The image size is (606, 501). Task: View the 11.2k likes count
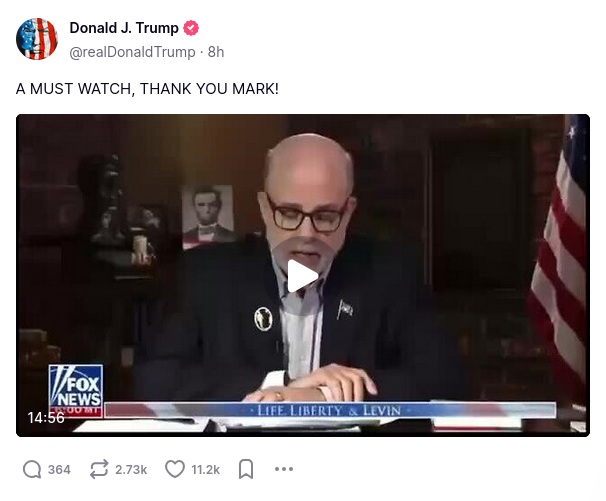point(206,469)
